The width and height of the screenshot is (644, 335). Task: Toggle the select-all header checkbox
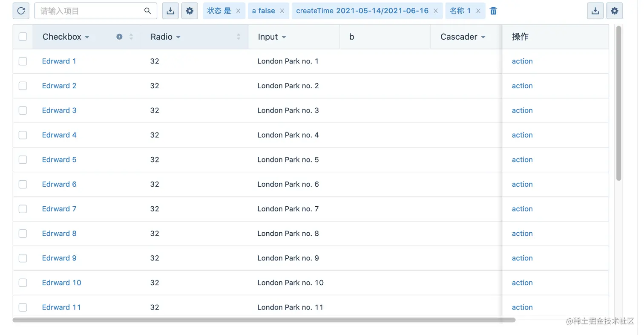click(x=23, y=37)
